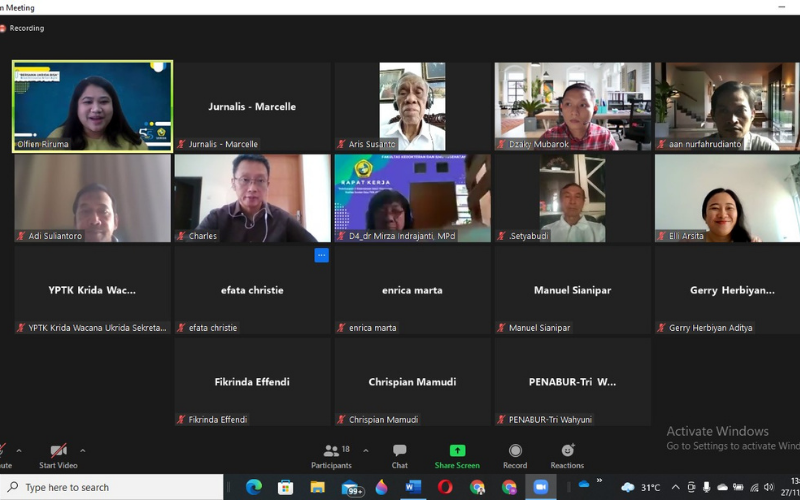This screenshot has width=800, height=500.
Task: Open the Participants panel
Action: tap(332, 456)
